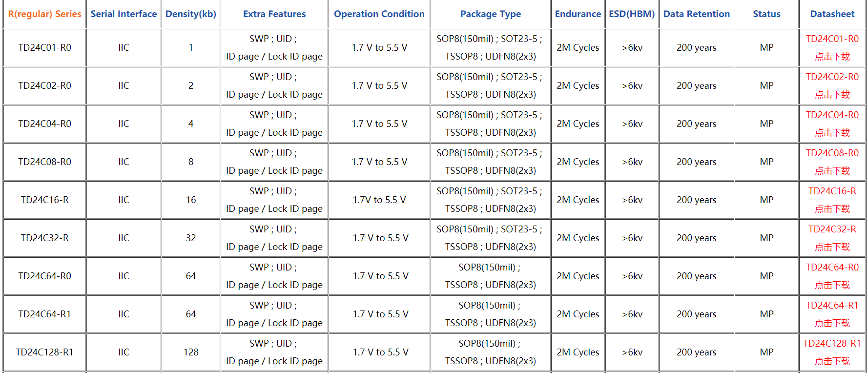Click 点击下载 under the TD24C16-R link
This screenshot has height=373, width=868.
coord(832,209)
